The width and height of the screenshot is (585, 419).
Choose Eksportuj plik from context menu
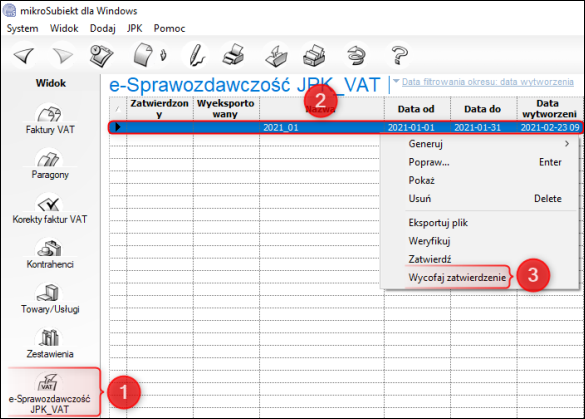click(x=480, y=223)
